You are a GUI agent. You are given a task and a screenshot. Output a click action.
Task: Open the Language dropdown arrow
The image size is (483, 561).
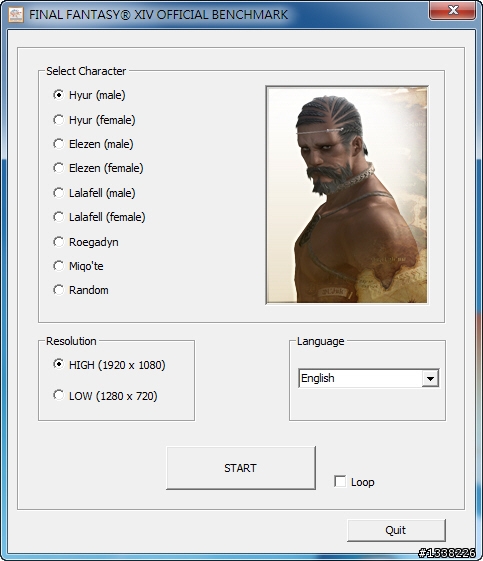pos(430,378)
